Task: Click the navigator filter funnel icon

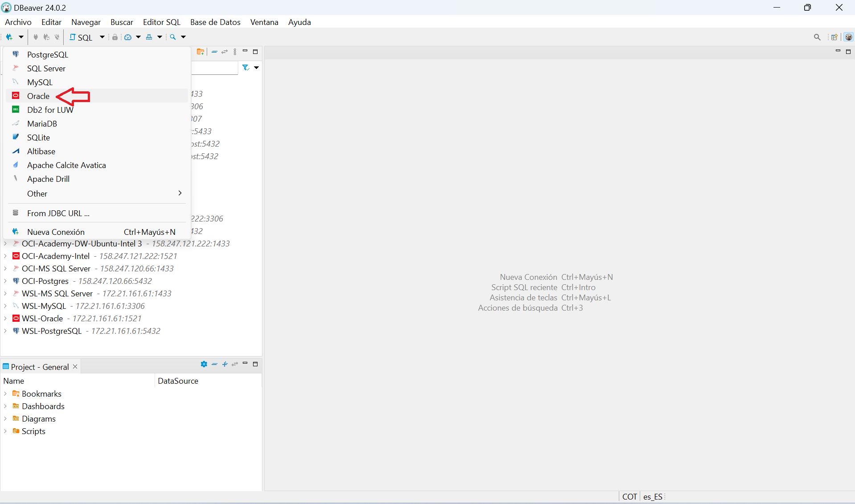Action: point(245,68)
